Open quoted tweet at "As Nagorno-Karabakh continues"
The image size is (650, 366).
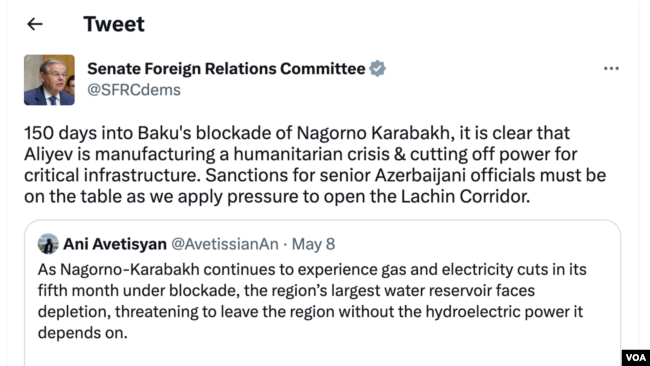pos(312,270)
